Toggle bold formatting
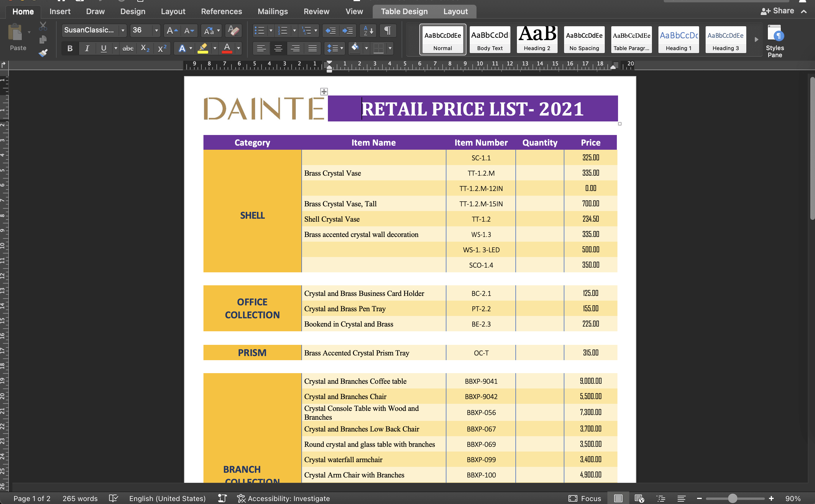 tap(70, 49)
